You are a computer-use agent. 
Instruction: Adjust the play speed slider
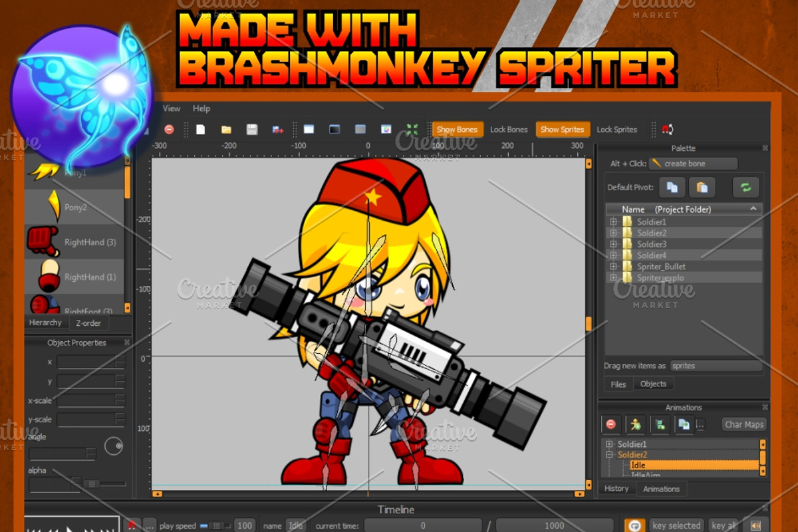click(x=214, y=525)
